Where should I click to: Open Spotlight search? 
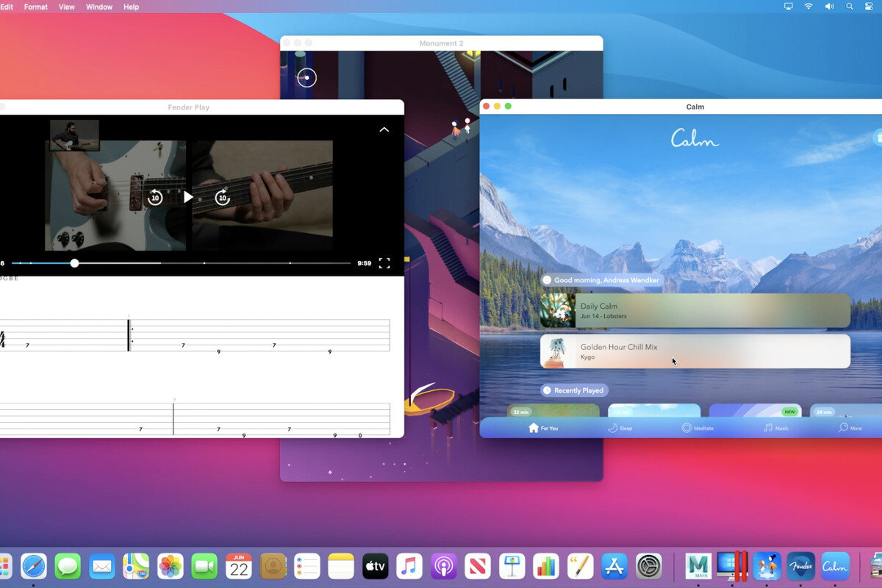coord(850,7)
